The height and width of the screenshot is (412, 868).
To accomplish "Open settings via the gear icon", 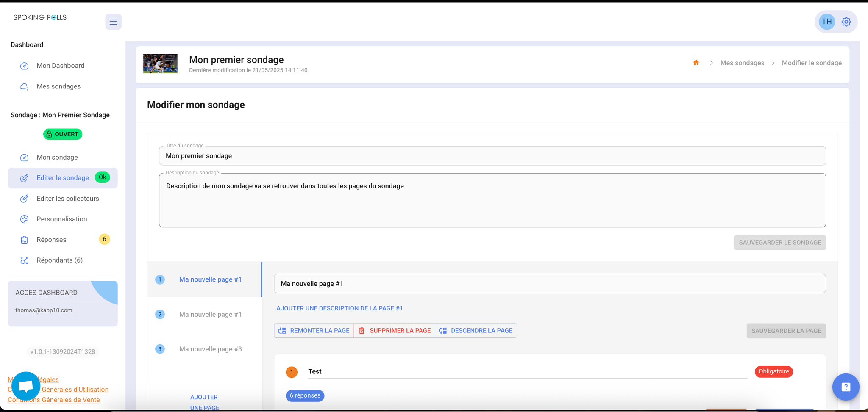I will pyautogui.click(x=846, y=22).
